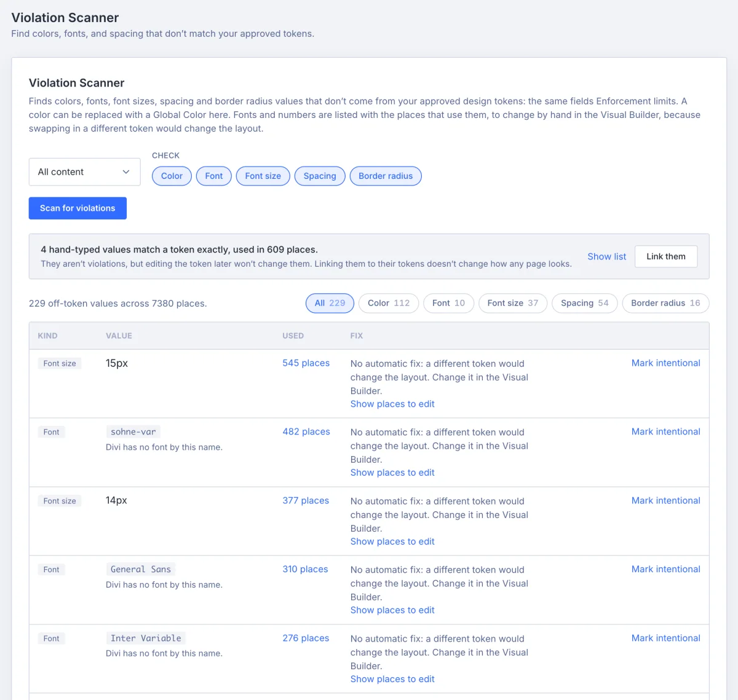Open the All content dropdown

tap(85, 172)
